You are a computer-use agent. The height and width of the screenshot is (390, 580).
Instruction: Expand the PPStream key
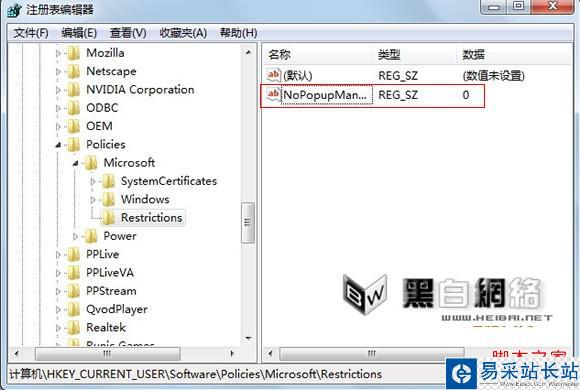coord(58,291)
